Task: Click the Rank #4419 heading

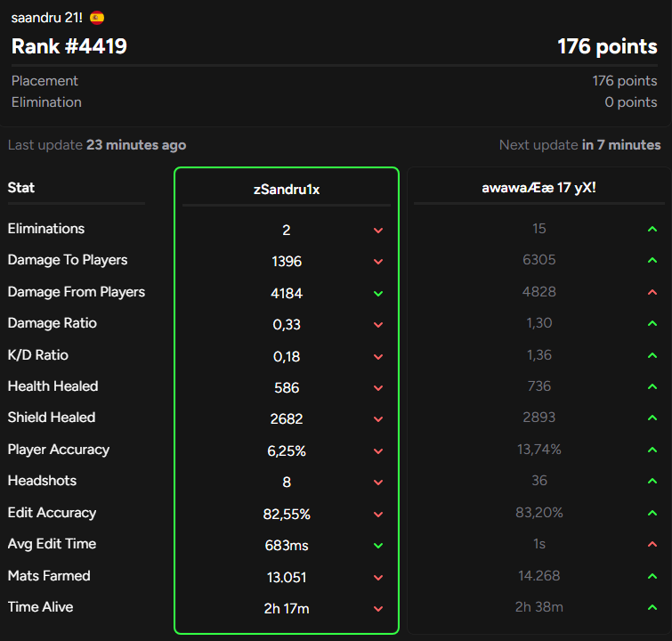Action: [69, 46]
